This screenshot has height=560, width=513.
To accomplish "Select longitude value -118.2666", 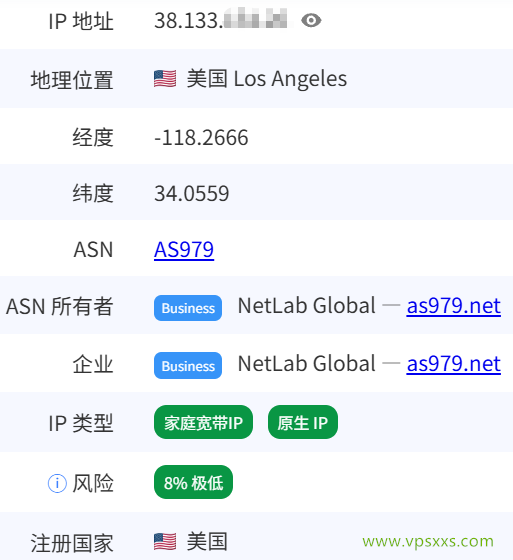I will [x=201, y=138].
